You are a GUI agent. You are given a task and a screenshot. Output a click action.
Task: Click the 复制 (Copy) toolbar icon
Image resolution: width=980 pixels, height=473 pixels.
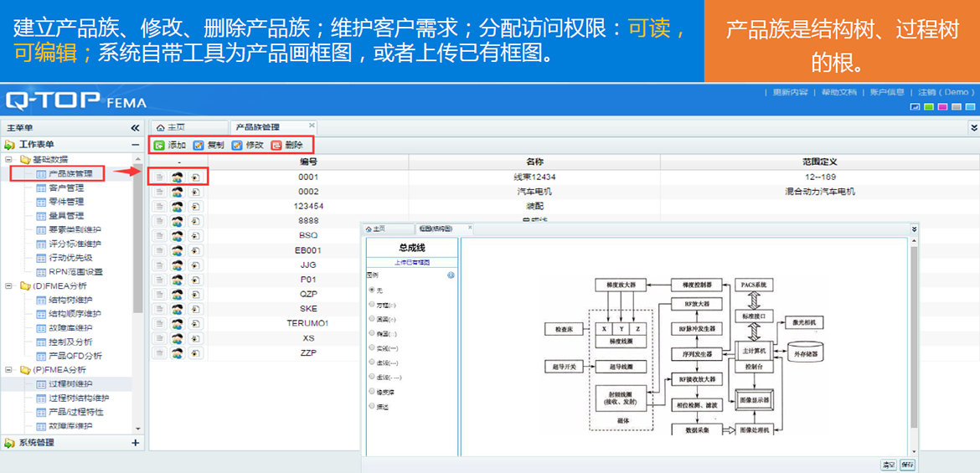[199, 145]
